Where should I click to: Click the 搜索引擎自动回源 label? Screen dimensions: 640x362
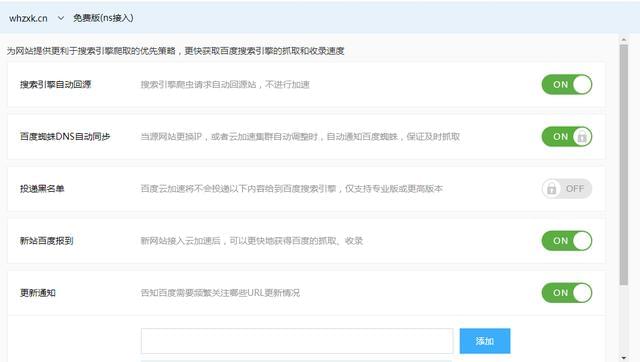56,84
